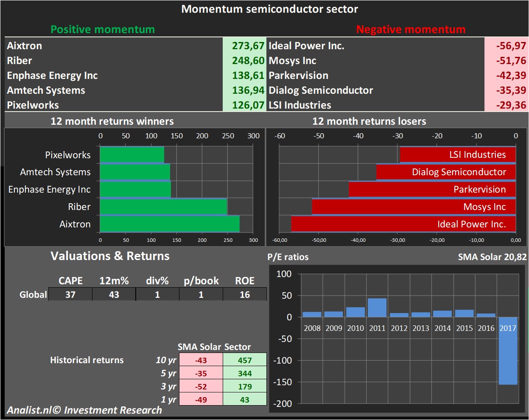Click the SMA Solar 20,82 label
529x420 pixels.
(492, 257)
